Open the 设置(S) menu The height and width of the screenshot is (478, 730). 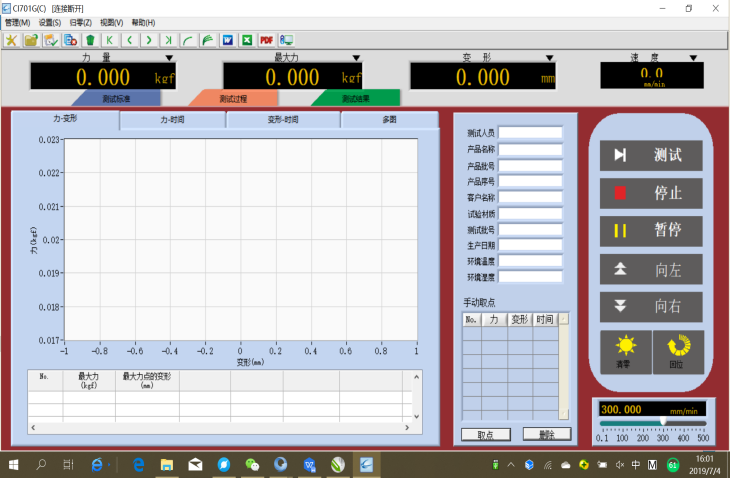click(49, 22)
